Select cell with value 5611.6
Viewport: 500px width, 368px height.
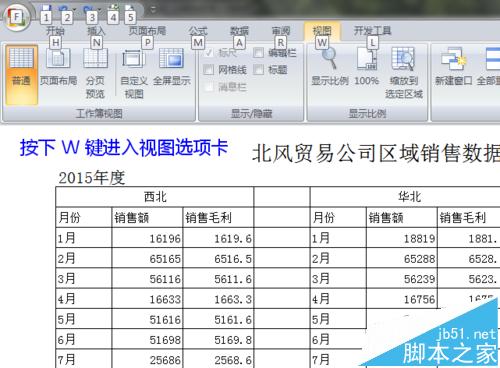[x=218, y=279]
